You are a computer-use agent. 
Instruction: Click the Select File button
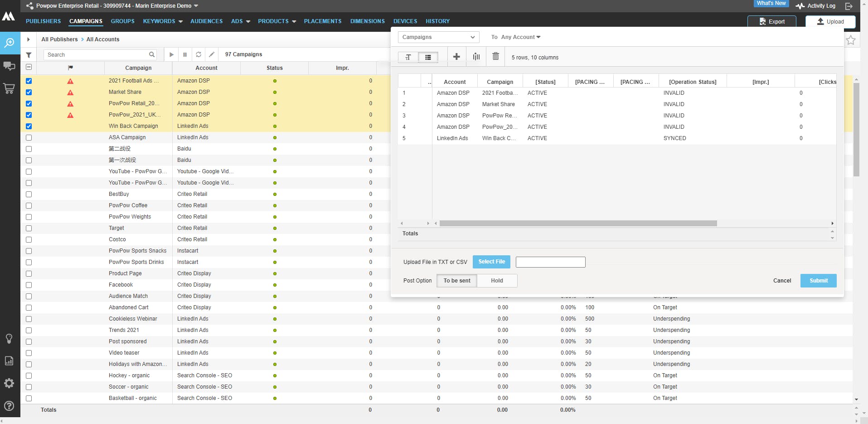point(491,262)
